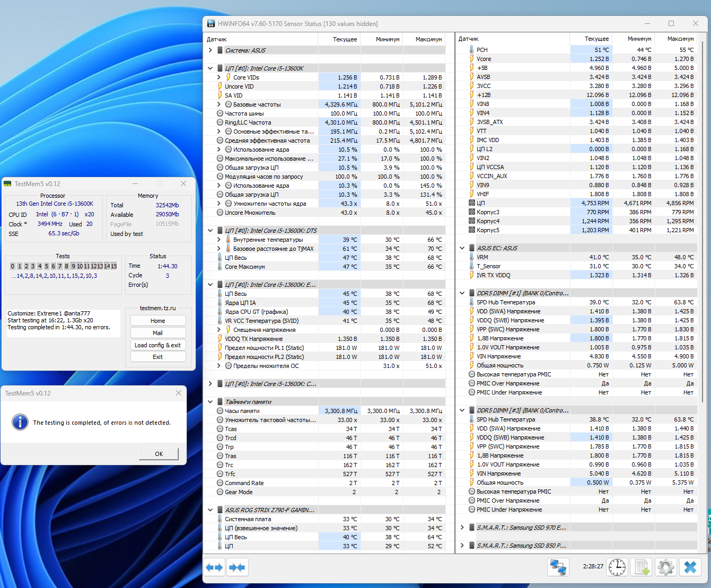The width and height of the screenshot is (711, 588).
Task: Close the TestMem5 completion dialog with X
Action: (x=179, y=393)
